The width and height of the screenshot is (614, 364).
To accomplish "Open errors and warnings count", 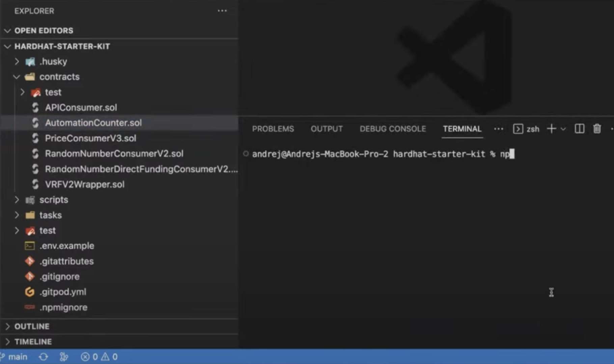I will pyautogui.click(x=99, y=357).
